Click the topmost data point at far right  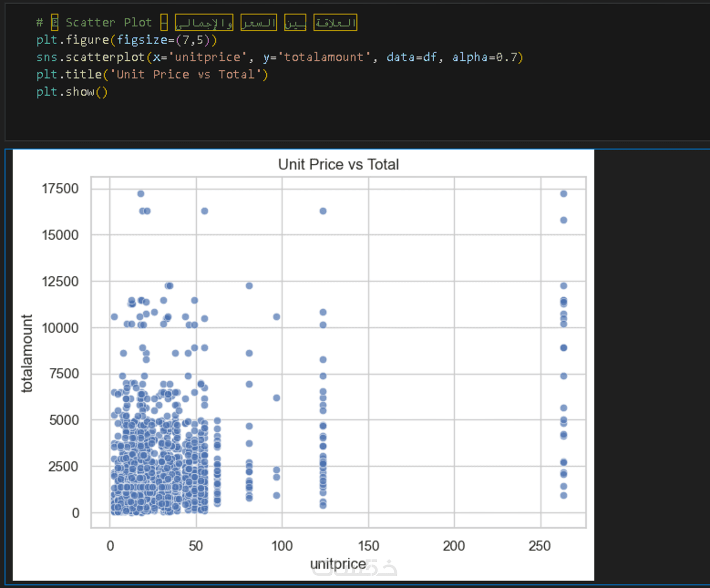pos(563,194)
